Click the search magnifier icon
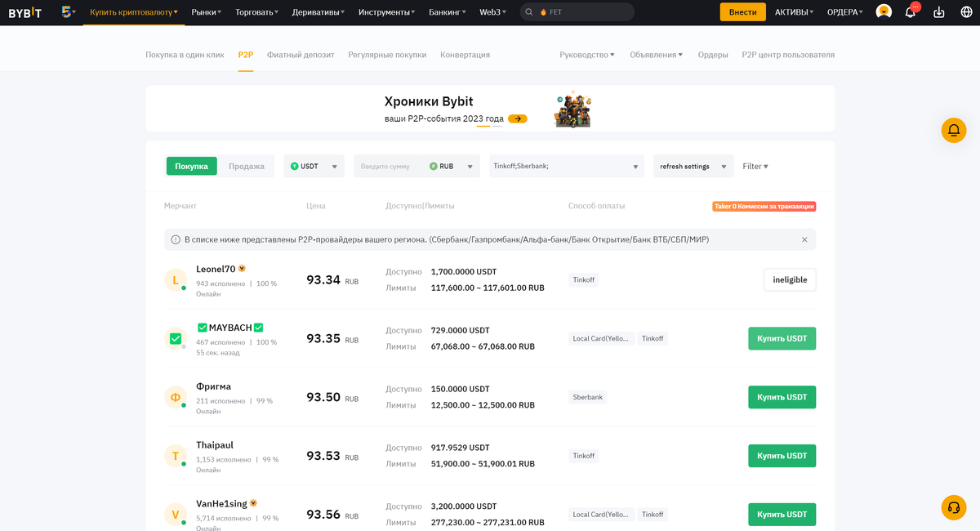980x531 pixels. click(530, 12)
